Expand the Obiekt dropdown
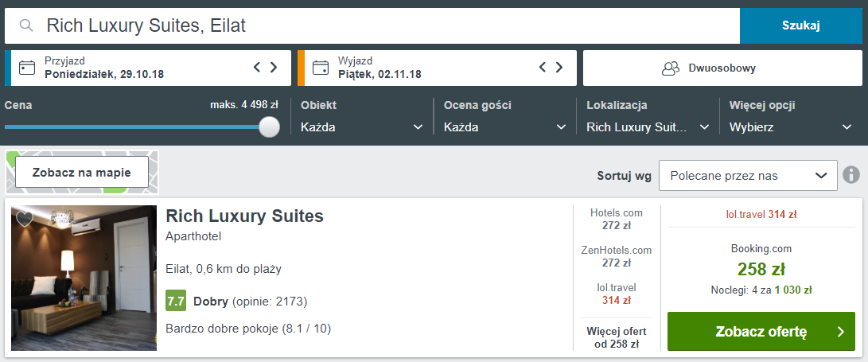 pyautogui.click(x=362, y=127)
